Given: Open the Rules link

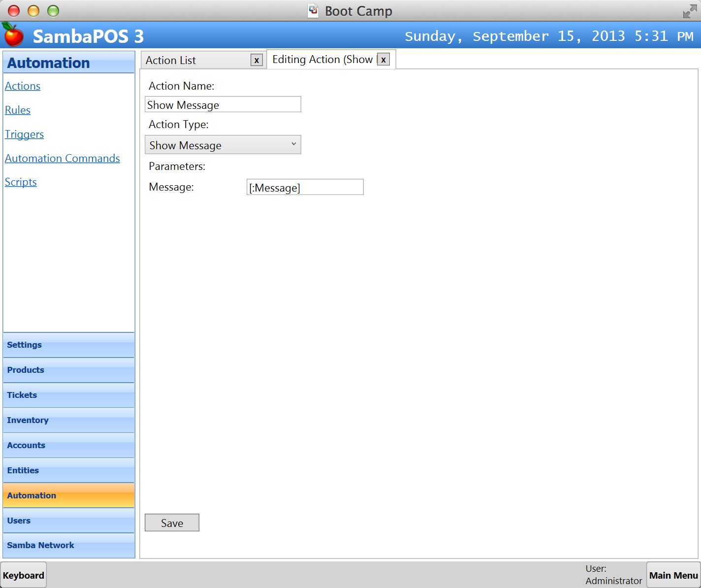Looking at the screenshot, I should point(18,110).
